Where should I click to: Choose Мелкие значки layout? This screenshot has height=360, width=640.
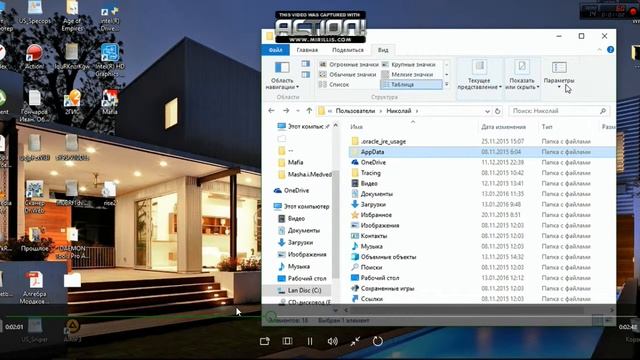click(409, 74)
